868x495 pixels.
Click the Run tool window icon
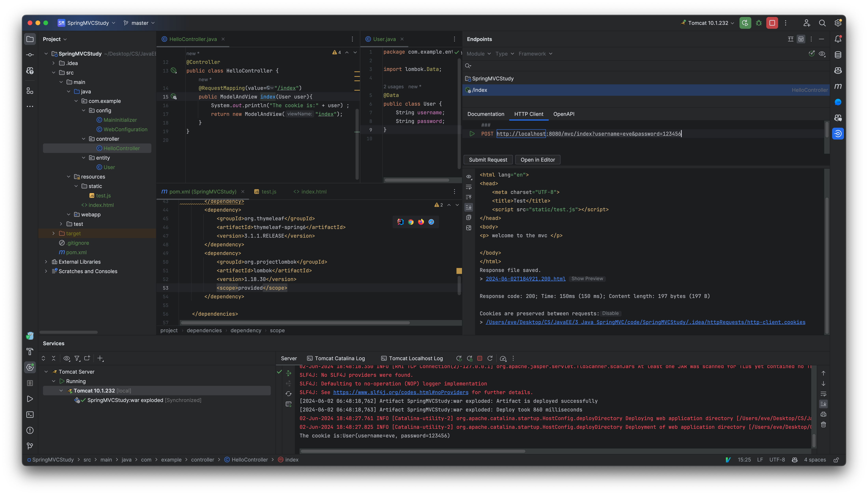pyautogui.click(x=30, y=399)
